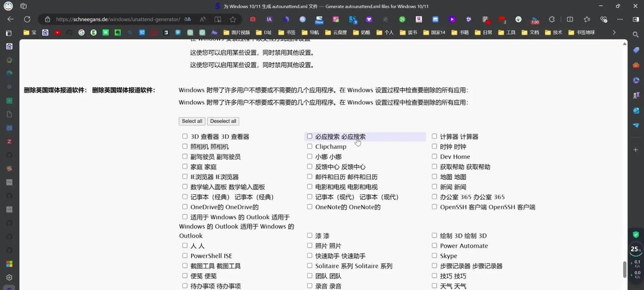Open the Outlook icon in right sidebar
The height and width of the screenshot is (290, 644).
(x=636, y=110)
